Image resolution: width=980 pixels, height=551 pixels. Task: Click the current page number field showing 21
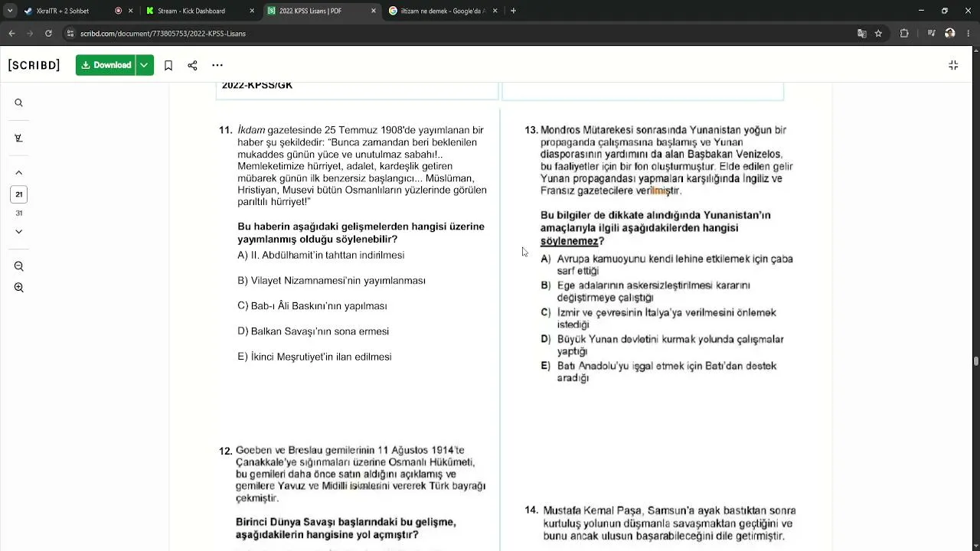tap(19, 194)
